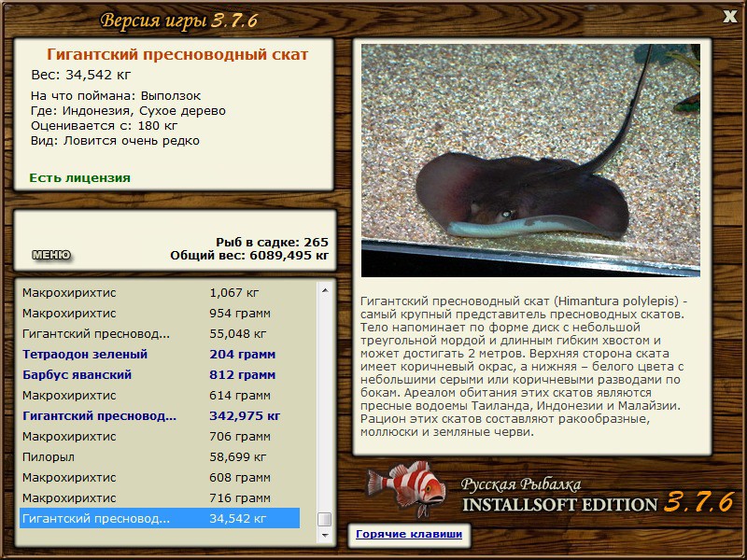747x560 pixels.
Task: Click the Версия игры 3.7.6 heading
Action: click(x=179, y=21)
